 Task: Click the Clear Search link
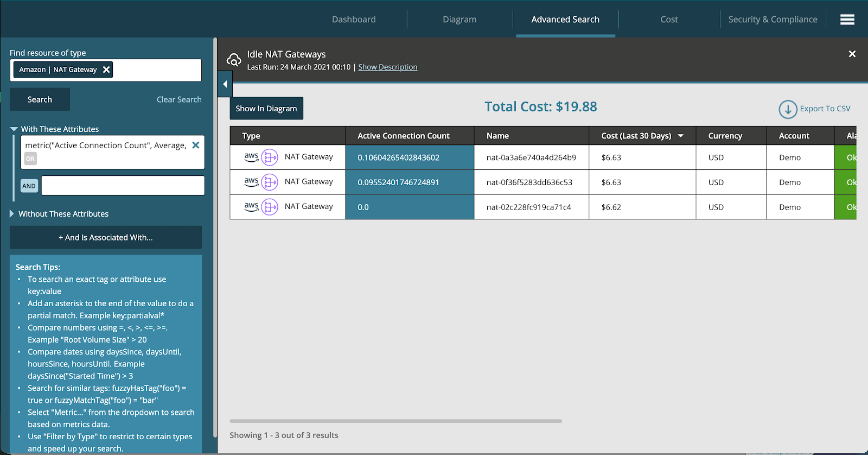[179, 99]
